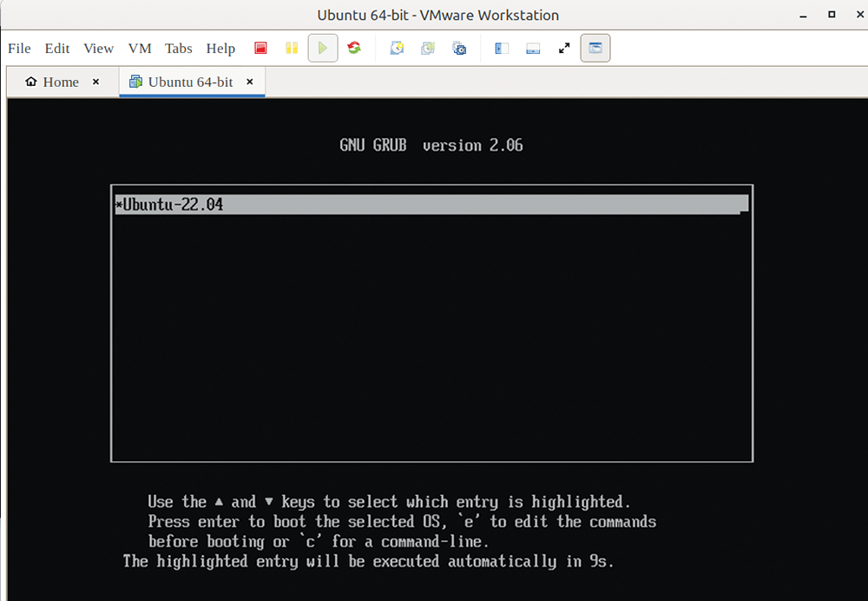This screenshot has width=868, height=601.
Task: Open the VM menu
Action: 140,48
